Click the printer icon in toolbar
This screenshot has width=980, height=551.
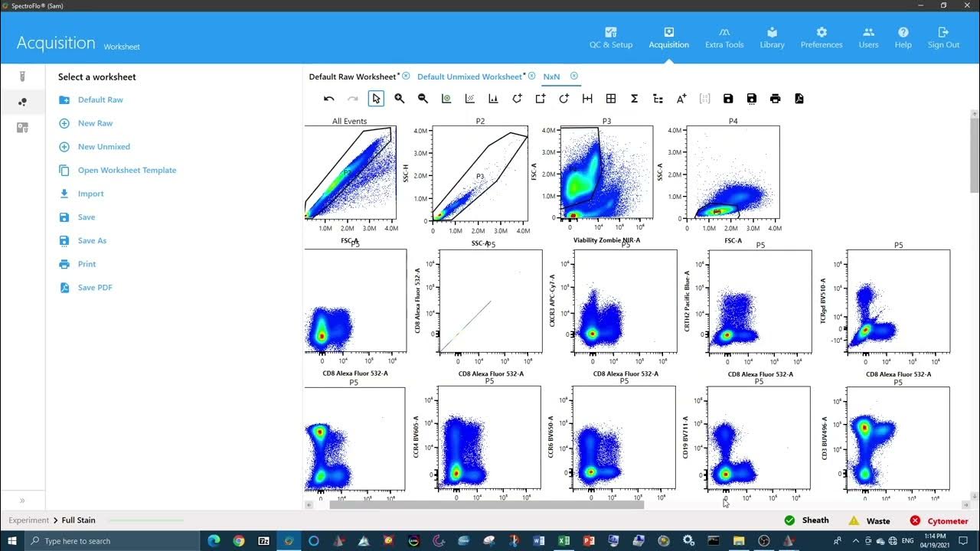coord(776,99)
